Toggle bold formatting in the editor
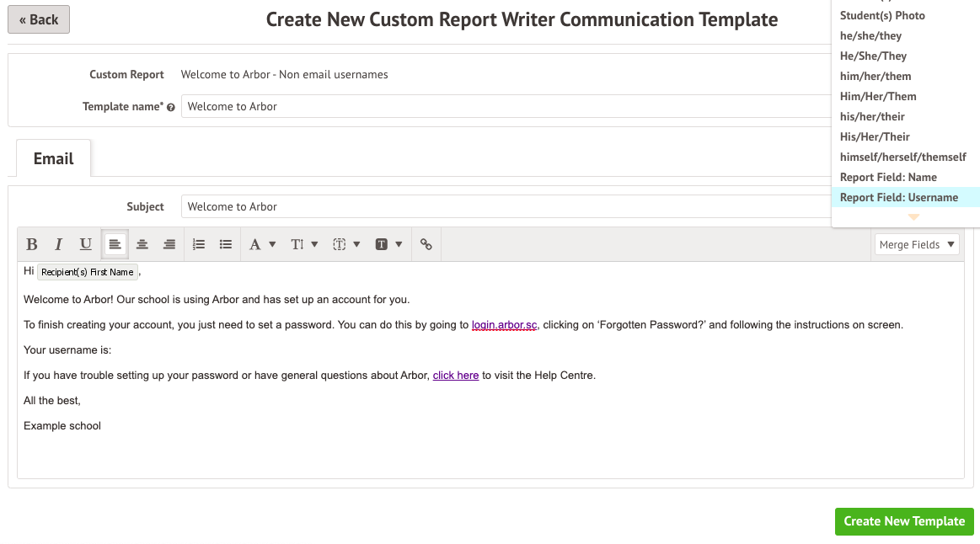The image size is (980, 544). 32,244
